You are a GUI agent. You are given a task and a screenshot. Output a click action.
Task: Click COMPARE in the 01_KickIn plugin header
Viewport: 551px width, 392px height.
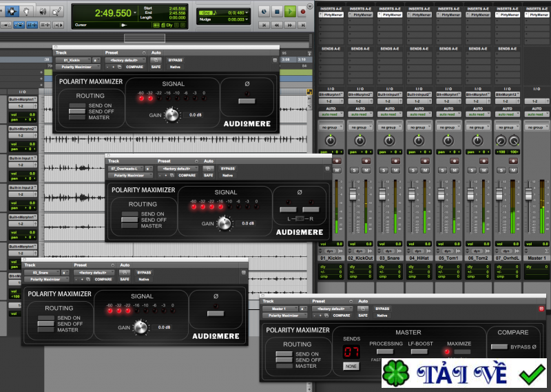[134, 67]
